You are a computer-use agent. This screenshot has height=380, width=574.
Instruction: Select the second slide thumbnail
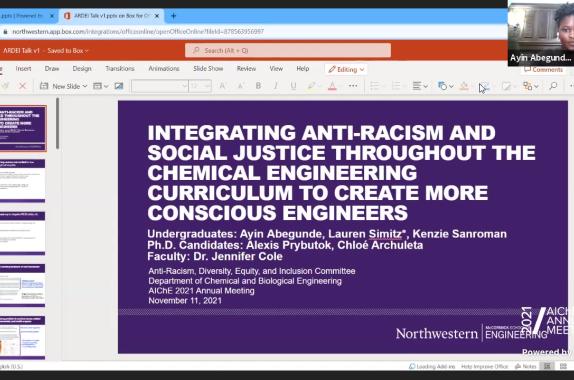22,180
